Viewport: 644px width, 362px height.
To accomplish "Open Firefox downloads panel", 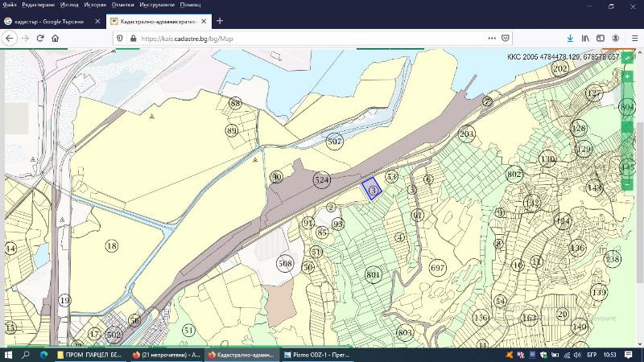I will [570, 38].
